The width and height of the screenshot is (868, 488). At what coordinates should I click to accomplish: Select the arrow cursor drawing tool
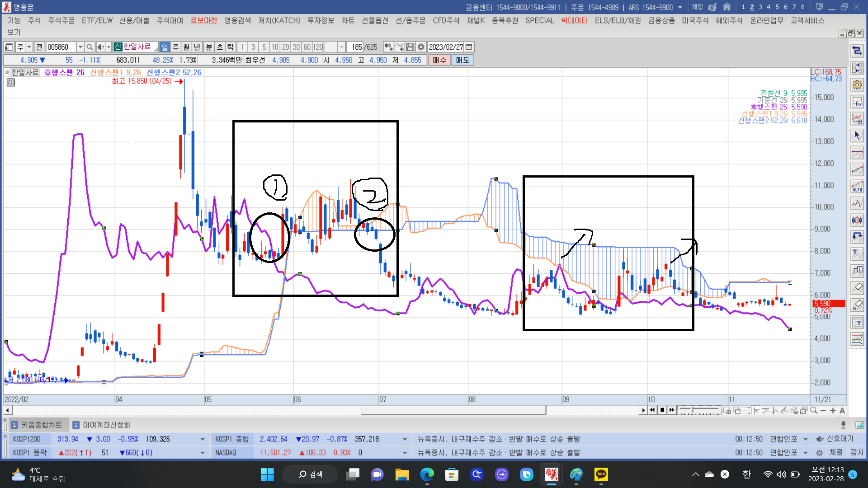click(857, 135)
